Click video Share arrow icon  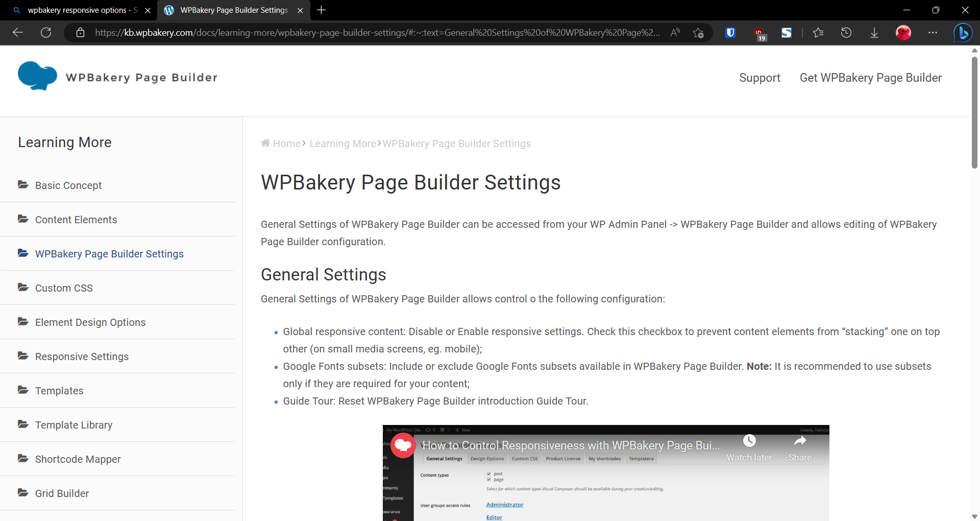click(800, 441)
